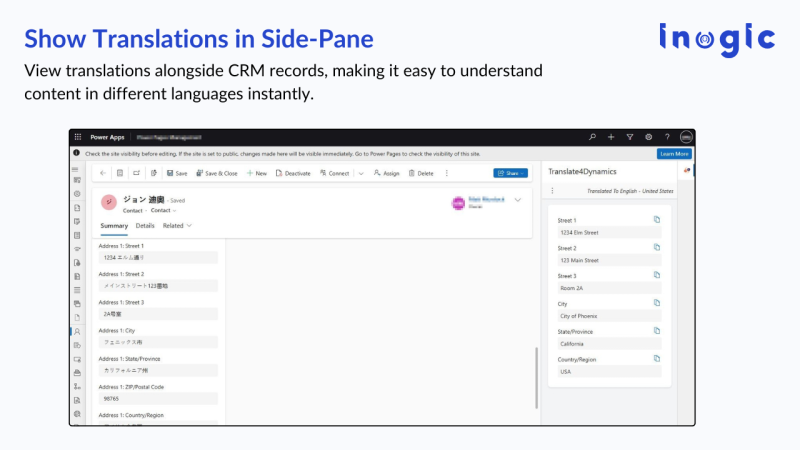The height and width of the screenshot is (450, 800).
Task: Expand the header chevron beside owner
Action: point(518,200)
